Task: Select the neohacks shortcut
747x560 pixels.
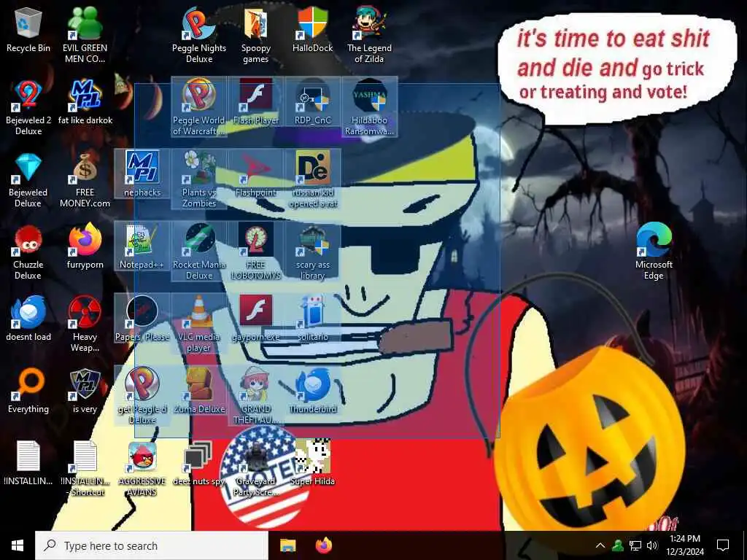Action: click(142, 174)
